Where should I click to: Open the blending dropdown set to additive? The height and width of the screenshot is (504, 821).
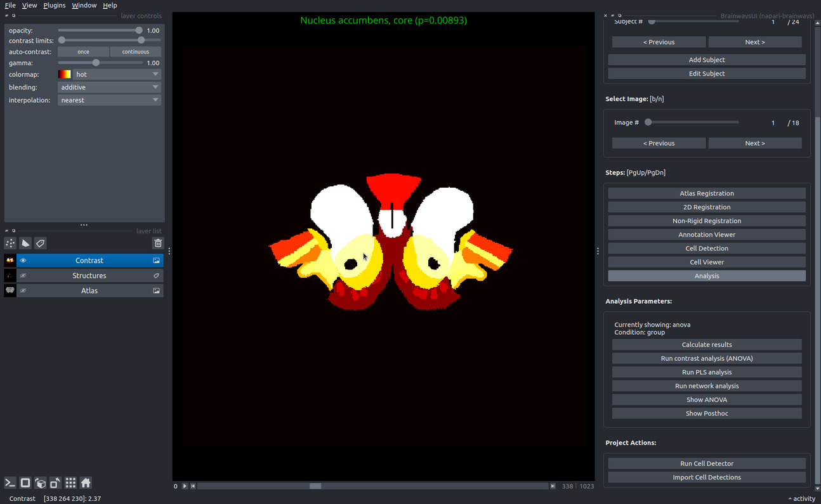point(109,87)
